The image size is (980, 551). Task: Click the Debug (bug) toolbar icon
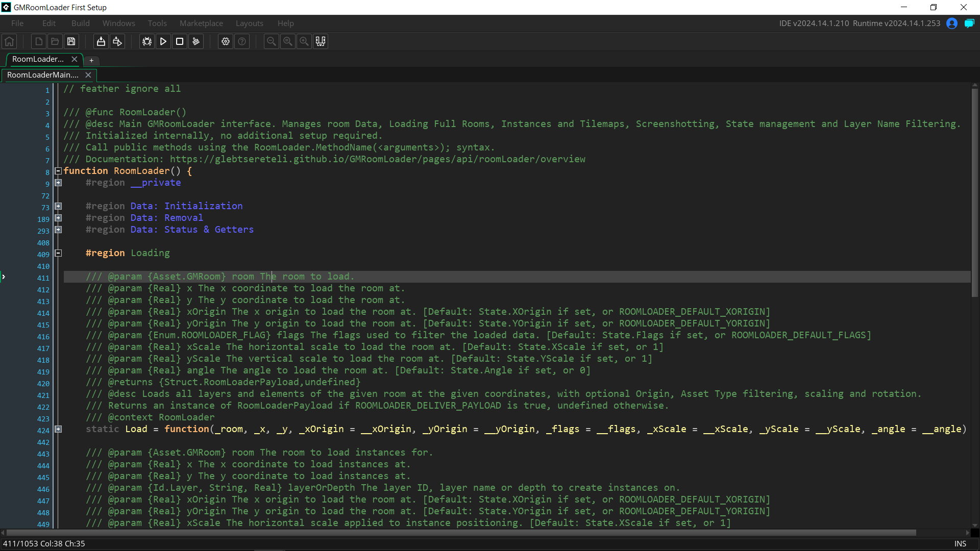tap(147, 42)
